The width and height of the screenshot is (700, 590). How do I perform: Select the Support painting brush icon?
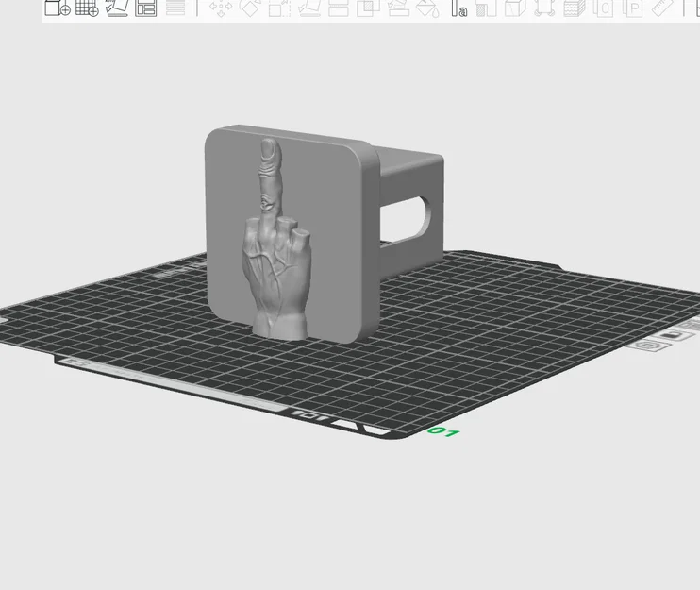(x=398, y=8)
